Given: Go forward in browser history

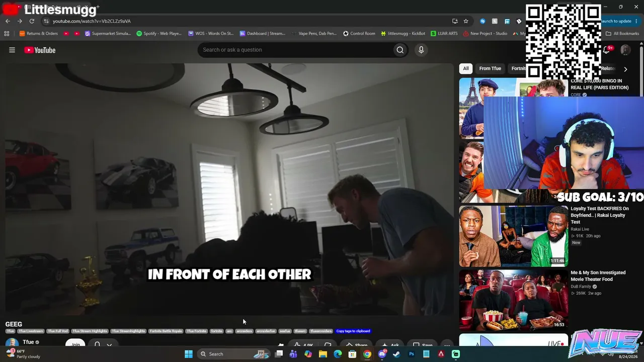Looking at the screenshot, I should pyautogui.click(x=20, y=21).
